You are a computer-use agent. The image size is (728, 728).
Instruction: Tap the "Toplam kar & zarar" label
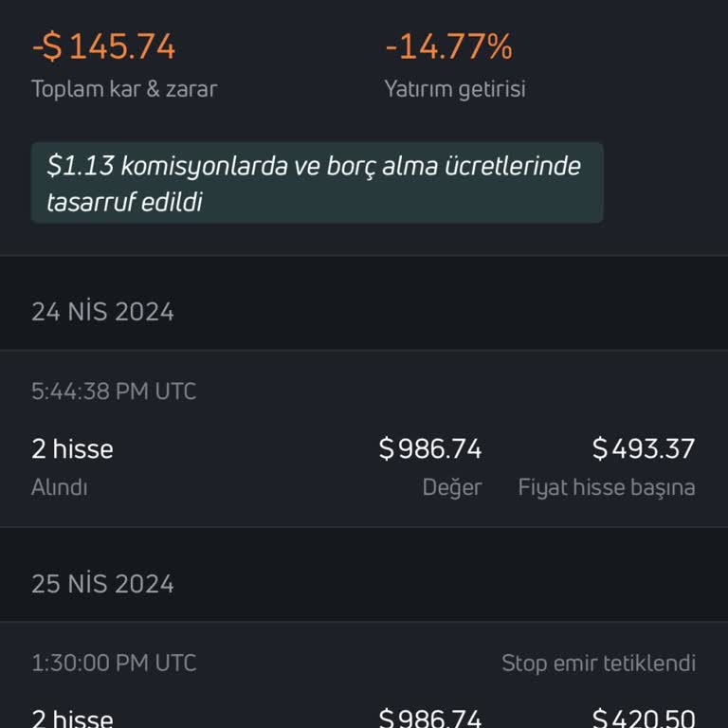point(124,89)
